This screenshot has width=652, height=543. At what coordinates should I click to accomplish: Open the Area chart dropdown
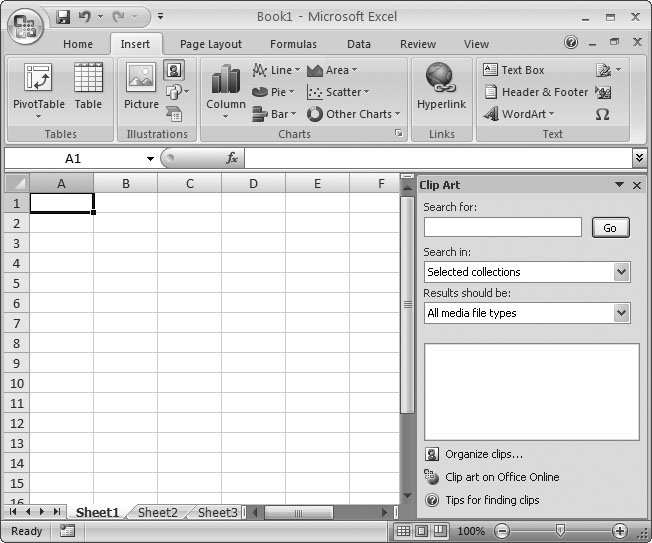click(332, 70)
